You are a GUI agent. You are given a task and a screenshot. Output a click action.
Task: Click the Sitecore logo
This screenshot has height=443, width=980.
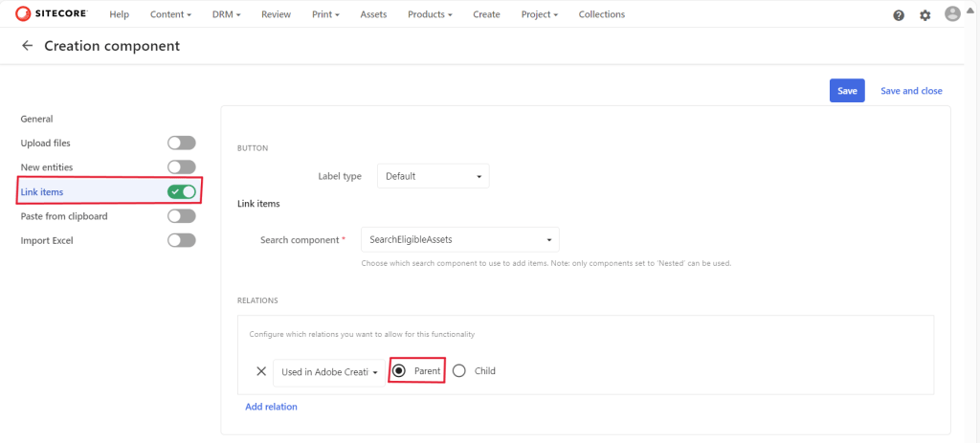click(x=56, y=14)
